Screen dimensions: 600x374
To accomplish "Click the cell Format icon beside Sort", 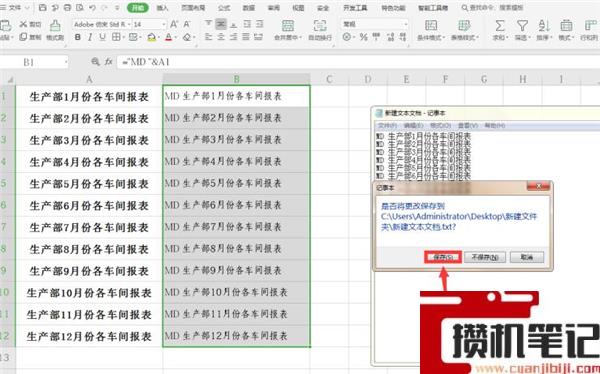I will (566, 26).
